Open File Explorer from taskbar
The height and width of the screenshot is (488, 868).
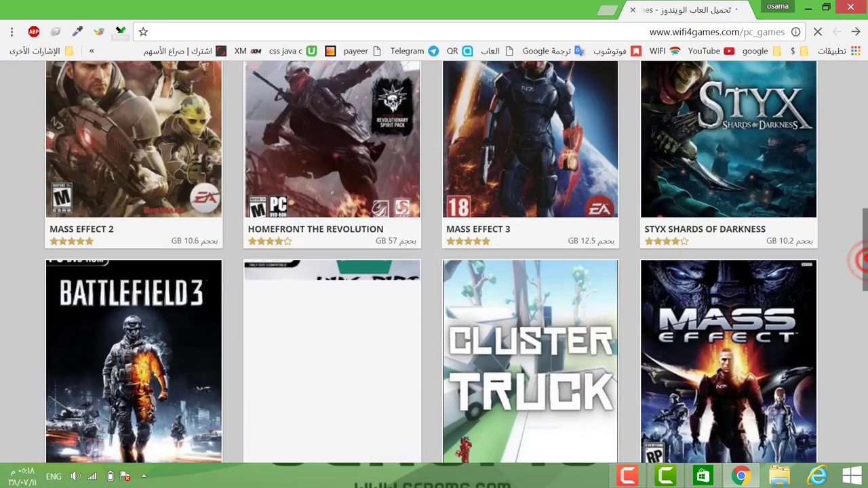click(x=779, y=476)
